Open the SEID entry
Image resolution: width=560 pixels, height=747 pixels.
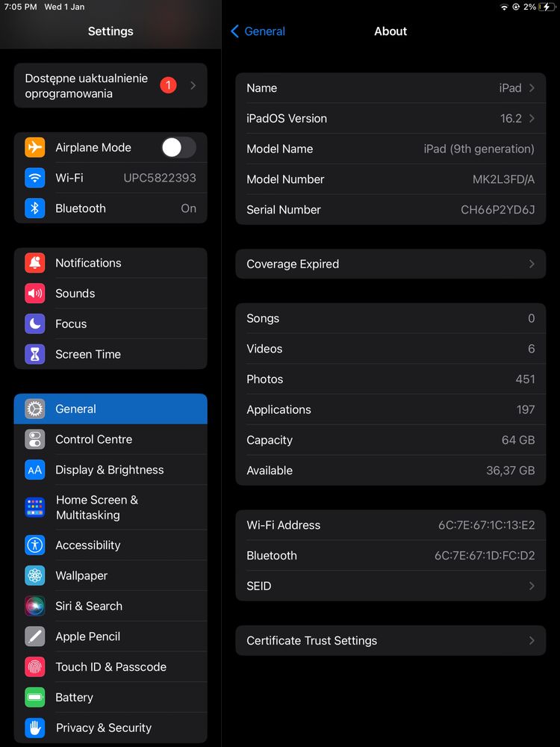point(391,586)
